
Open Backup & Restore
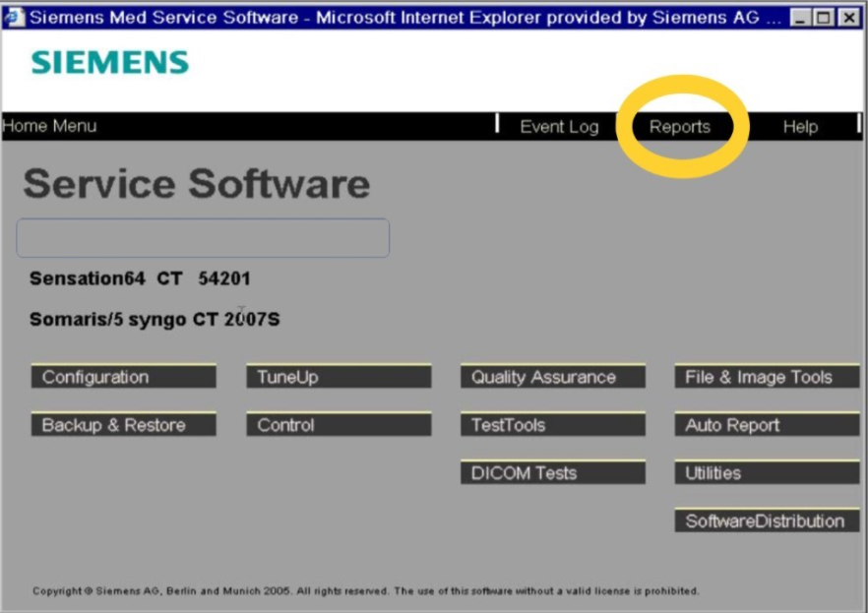click(123, 424)
